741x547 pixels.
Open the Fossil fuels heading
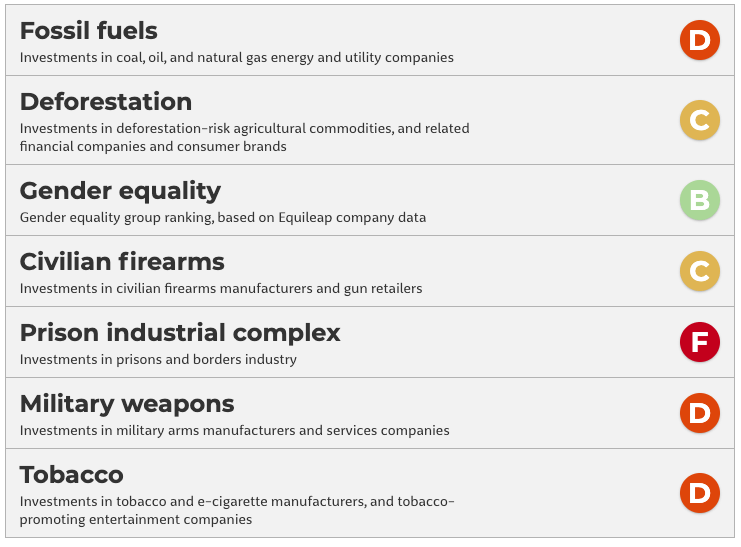[89, 31]
